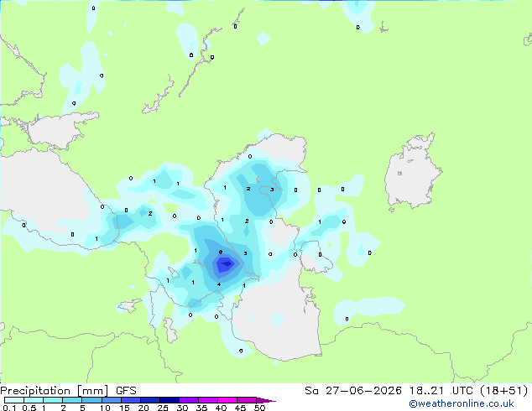Click the legend label '0.5'

coord(29,408)
